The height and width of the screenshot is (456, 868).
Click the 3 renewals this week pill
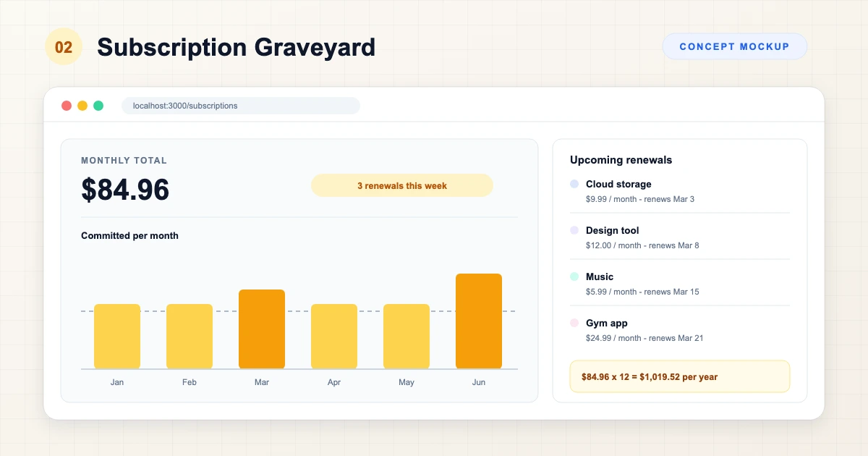coord(402,185)
